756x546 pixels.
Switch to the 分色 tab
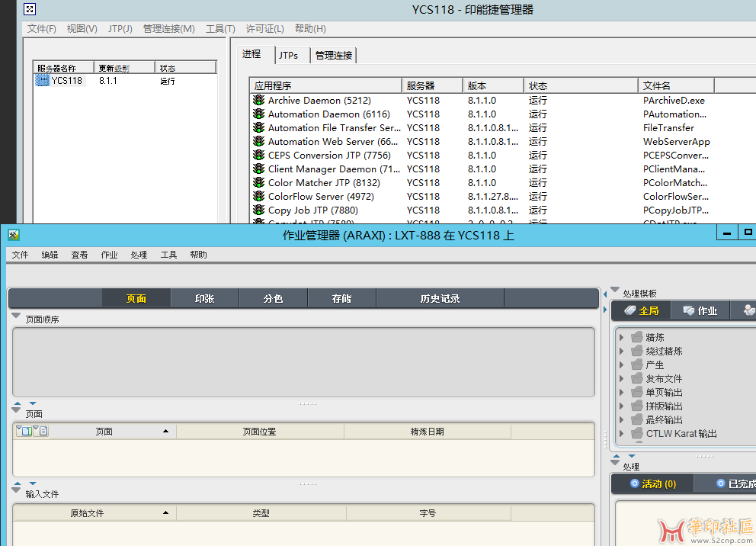click(274, 299)
